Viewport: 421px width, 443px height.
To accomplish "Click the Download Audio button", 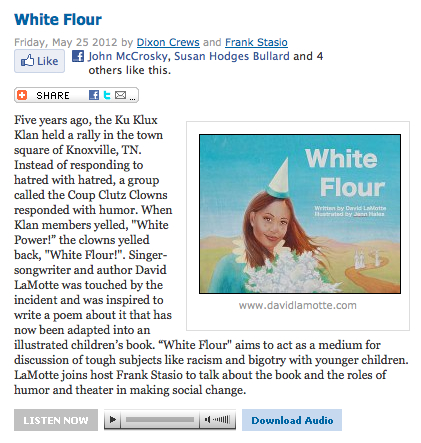I will pyautogui.click(x=292, y=420).
